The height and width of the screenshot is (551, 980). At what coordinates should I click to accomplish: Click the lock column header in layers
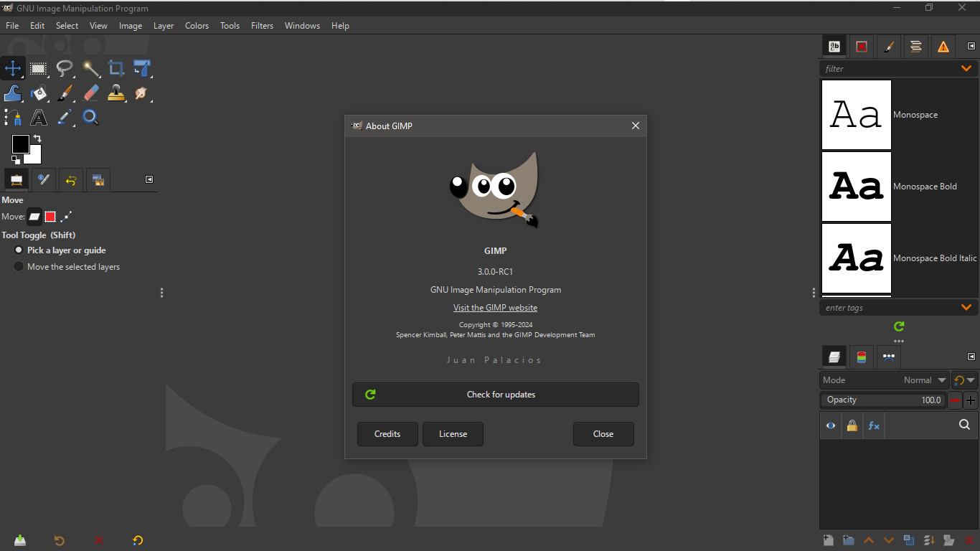pyautogui.click(x=852, y=425)
